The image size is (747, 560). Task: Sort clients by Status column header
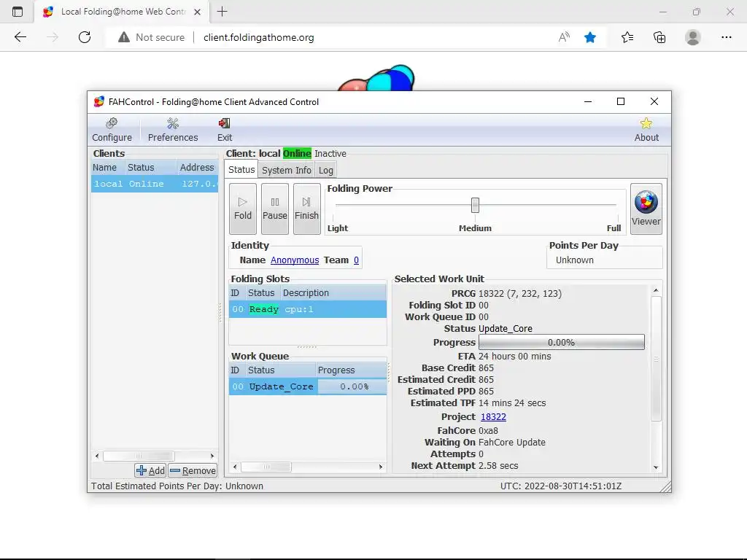[150, 168]
